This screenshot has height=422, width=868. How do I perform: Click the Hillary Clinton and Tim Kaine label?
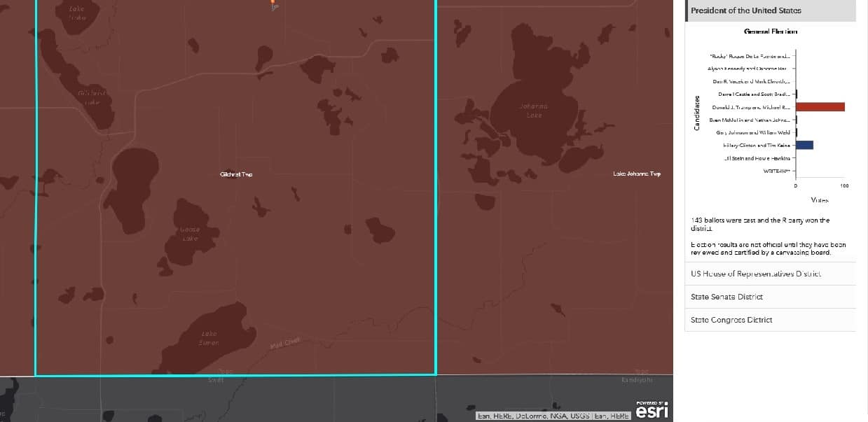[757, 146]
